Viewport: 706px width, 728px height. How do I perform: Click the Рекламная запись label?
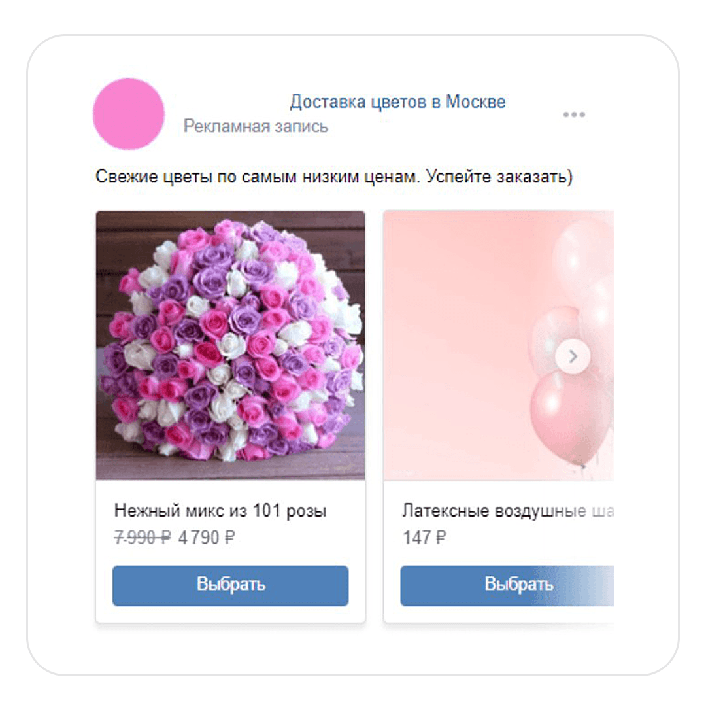pyautogui.click(x=256, y=126)
